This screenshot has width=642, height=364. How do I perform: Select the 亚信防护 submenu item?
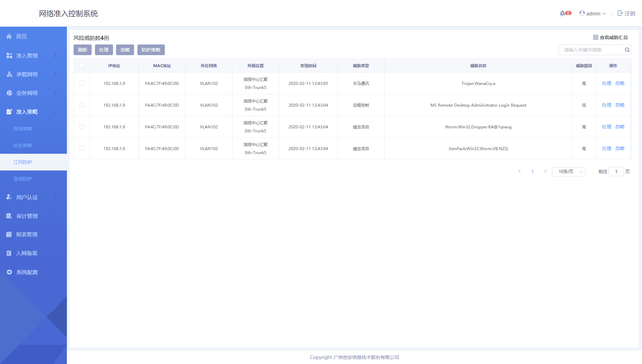click(23, 179)
